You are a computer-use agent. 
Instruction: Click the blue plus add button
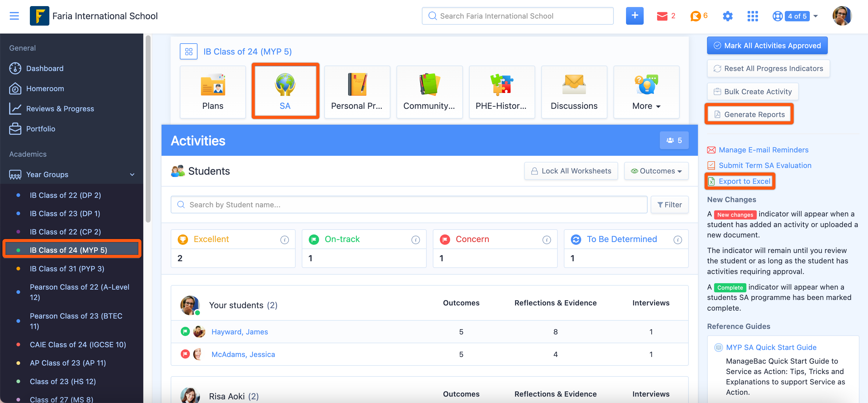(635, 16)
